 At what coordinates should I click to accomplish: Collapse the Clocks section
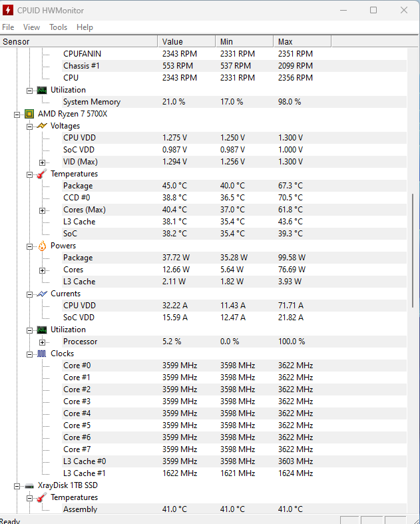30,354
